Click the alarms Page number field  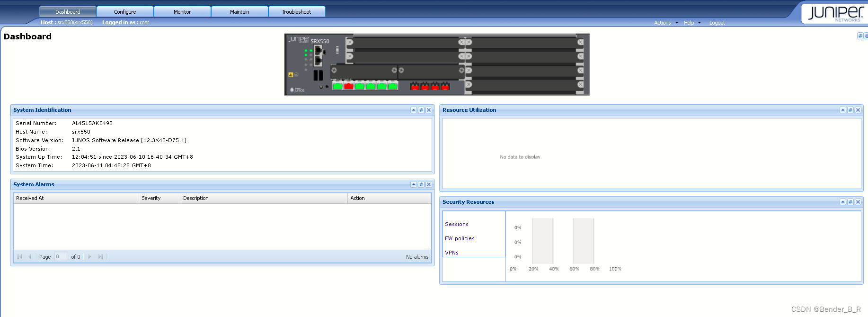[61, 257]
